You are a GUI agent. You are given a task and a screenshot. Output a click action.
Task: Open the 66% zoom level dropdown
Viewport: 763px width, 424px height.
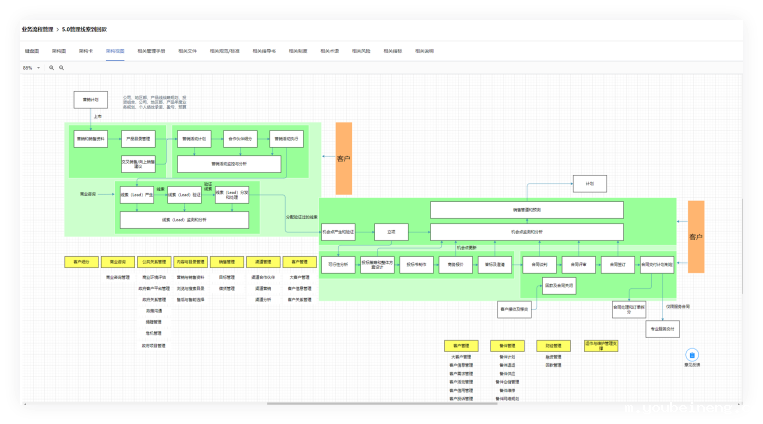pos(31,68)
